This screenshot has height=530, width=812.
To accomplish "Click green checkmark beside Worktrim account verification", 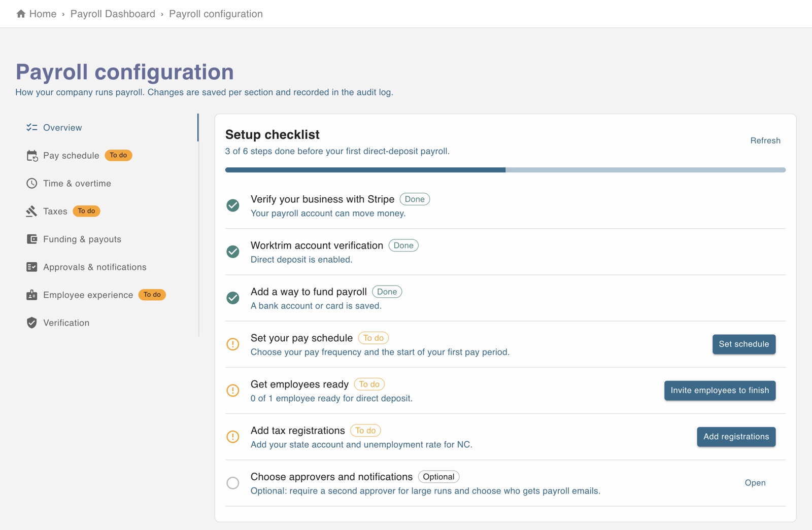I will (233, 252).
